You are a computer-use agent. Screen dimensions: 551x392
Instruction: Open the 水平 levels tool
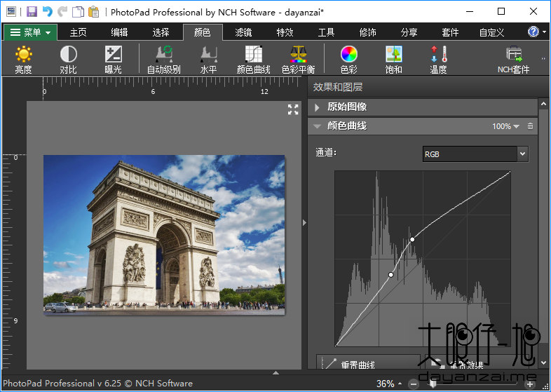click(x=209, y=60)
